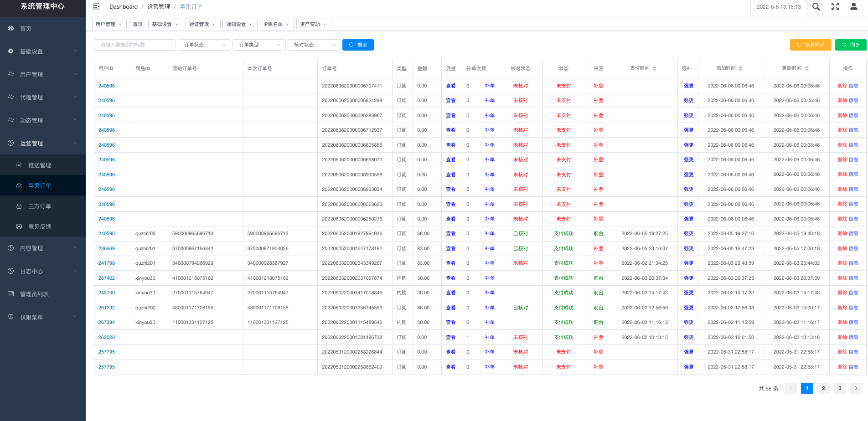Expand 权限菜单 menu chevron
The height and width of the screenshot is (421, 868).
[75, 316]
